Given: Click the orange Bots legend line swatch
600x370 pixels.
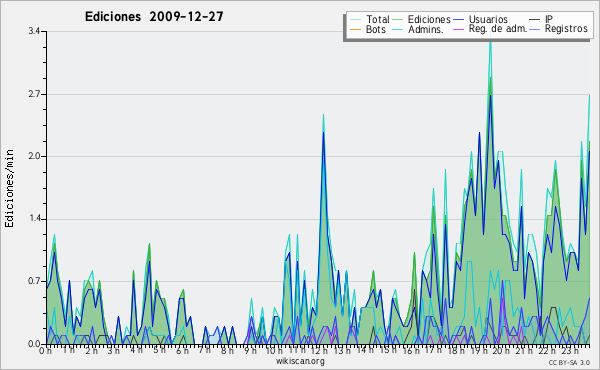Looking at the screenshot, I should pyautogui.click(x=355, y=29).
